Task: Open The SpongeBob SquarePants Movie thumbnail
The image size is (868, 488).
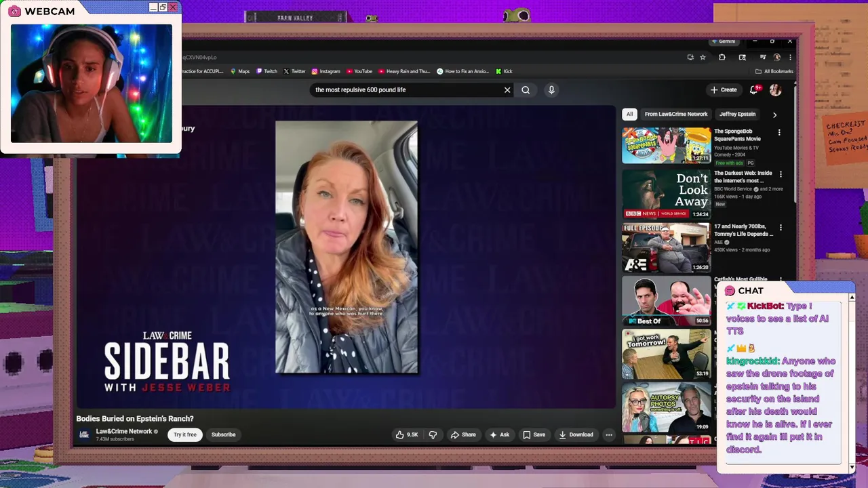Action: coord(666,145)
